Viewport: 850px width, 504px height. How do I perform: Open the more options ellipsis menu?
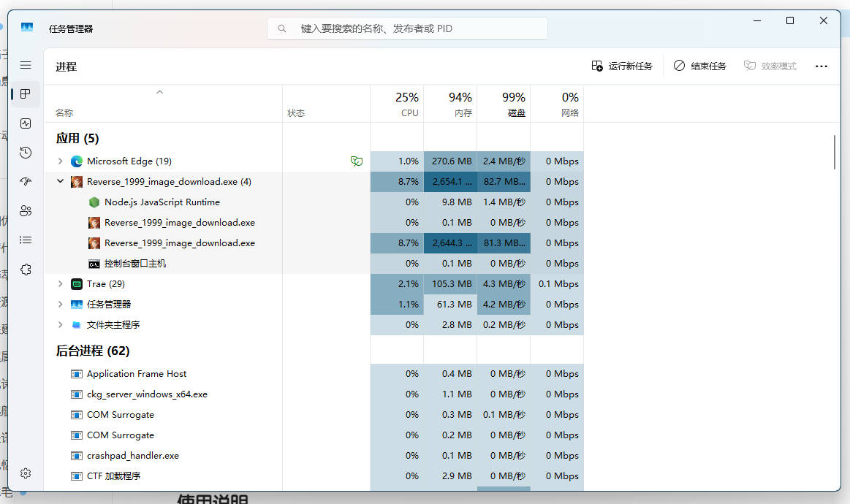821,66
